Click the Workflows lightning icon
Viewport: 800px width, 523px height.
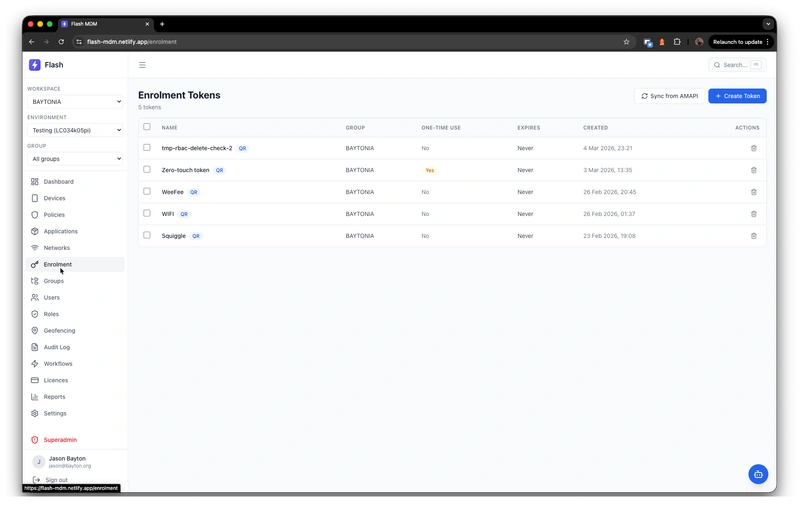click(35, 364)
